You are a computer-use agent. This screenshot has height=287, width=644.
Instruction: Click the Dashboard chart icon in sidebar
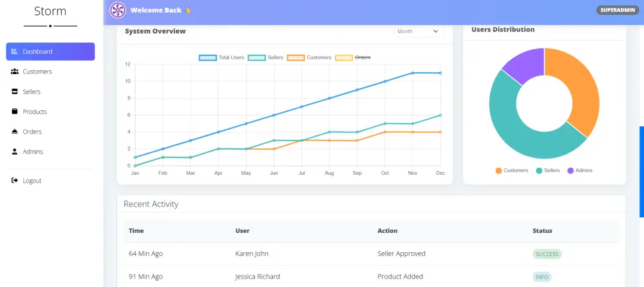coord(15,52)
